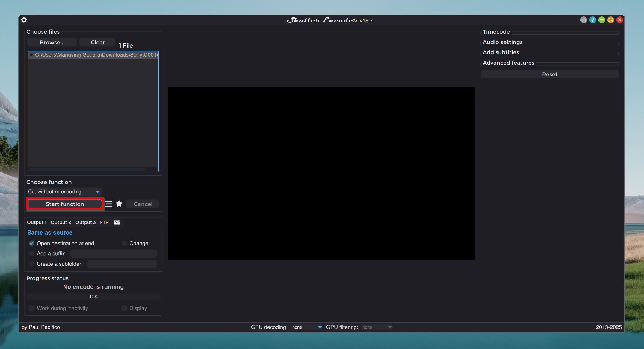Switch to the FTP tab

[x=105, y=222]
